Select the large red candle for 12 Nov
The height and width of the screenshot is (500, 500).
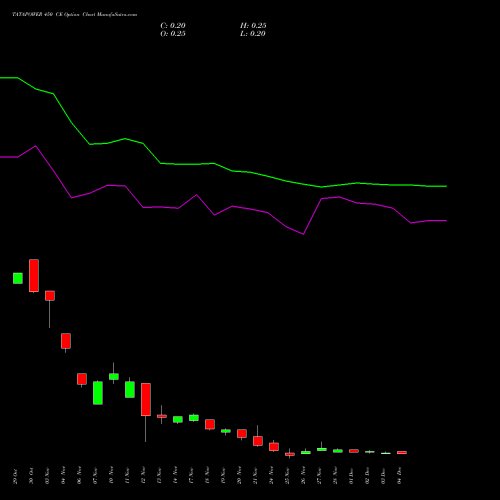pos(146,399)
